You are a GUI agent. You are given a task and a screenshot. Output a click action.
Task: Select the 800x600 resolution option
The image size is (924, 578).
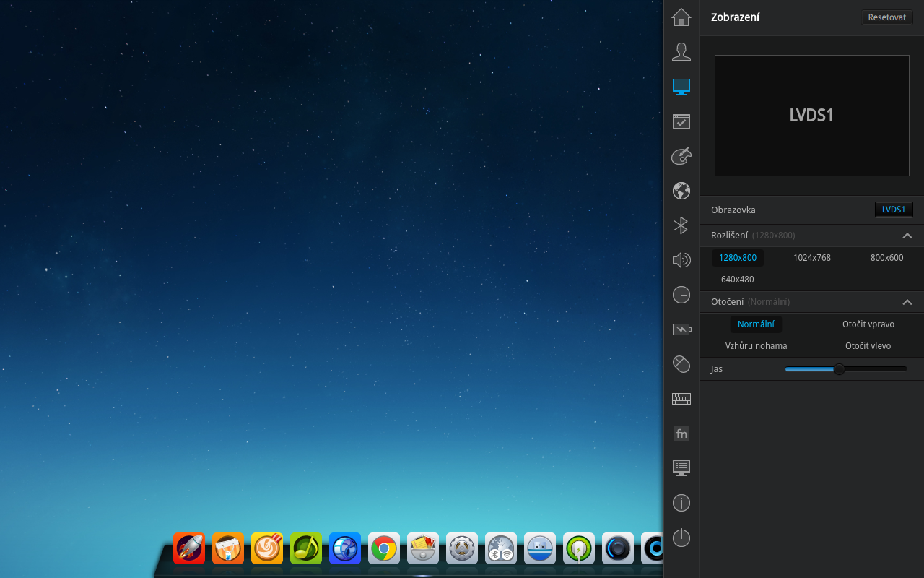point(886,258)
